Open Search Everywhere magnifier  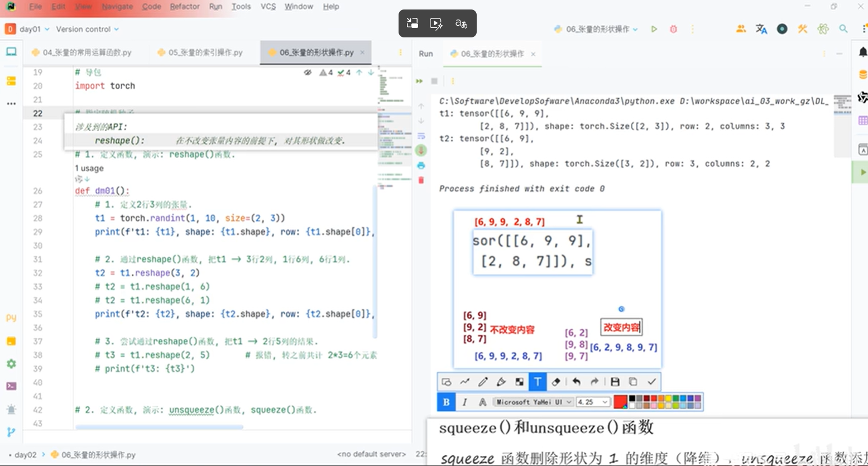click(843, 29)
